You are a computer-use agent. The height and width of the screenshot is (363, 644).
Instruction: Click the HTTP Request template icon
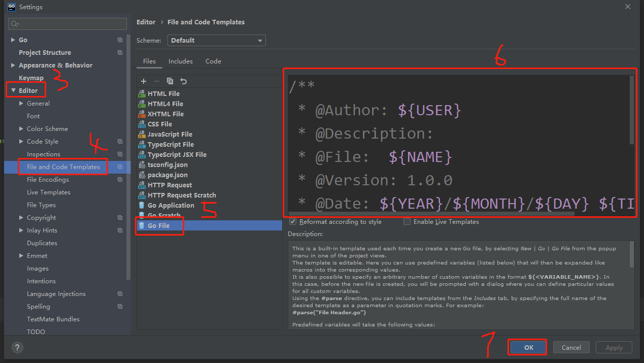[x=142, y=185]
